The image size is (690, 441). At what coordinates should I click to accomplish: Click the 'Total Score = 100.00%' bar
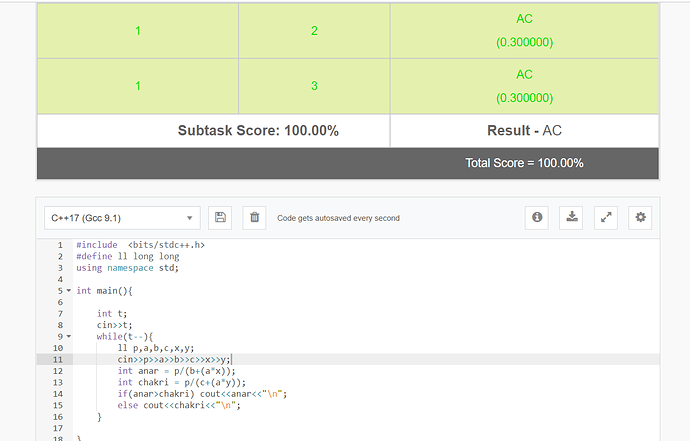[x=348, y=163]
